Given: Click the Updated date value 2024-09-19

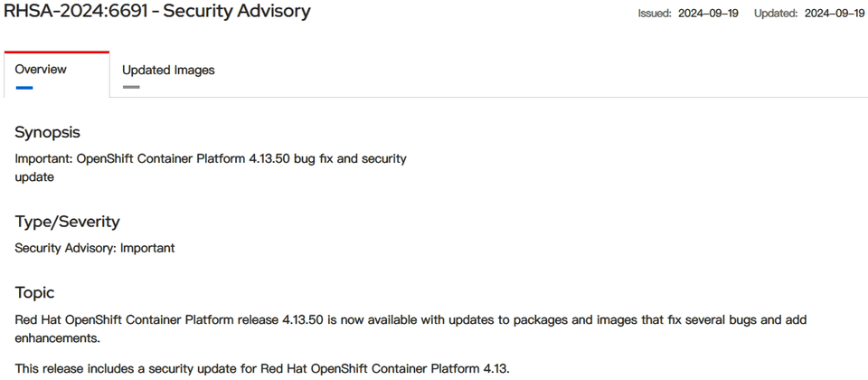Looking at the screenshot, I should point(833,14).
